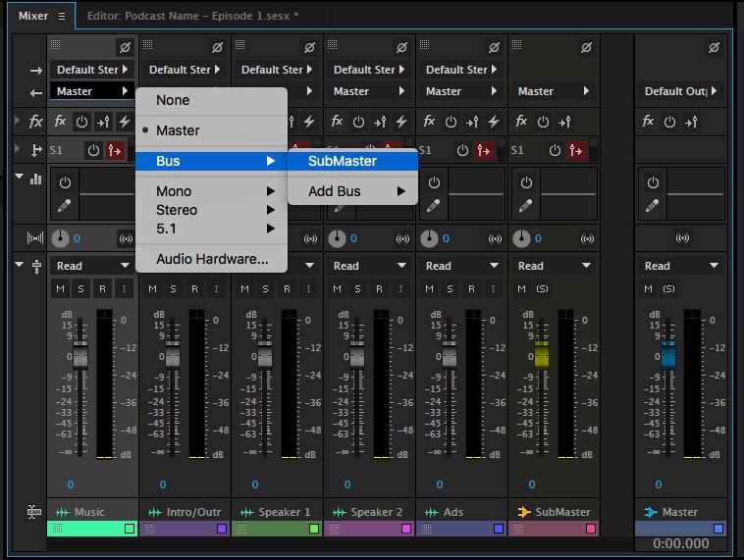Select SubMaster from the Bus submenu
This screenshot has width=744, height=560.
(x=343, y=161)
